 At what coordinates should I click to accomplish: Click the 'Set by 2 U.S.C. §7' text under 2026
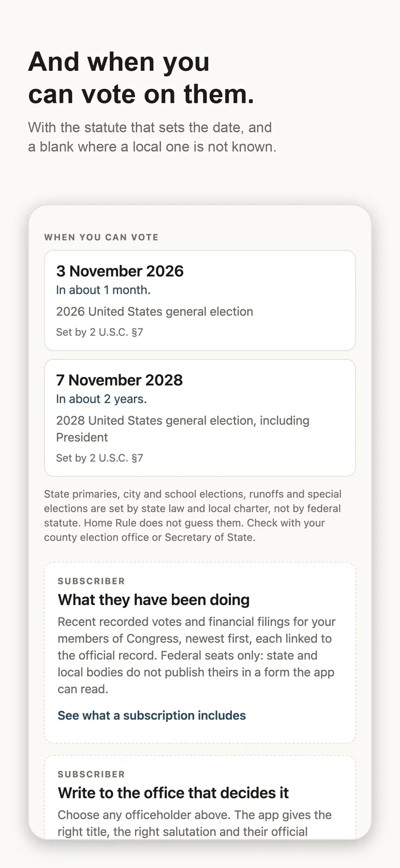point(99,332)
